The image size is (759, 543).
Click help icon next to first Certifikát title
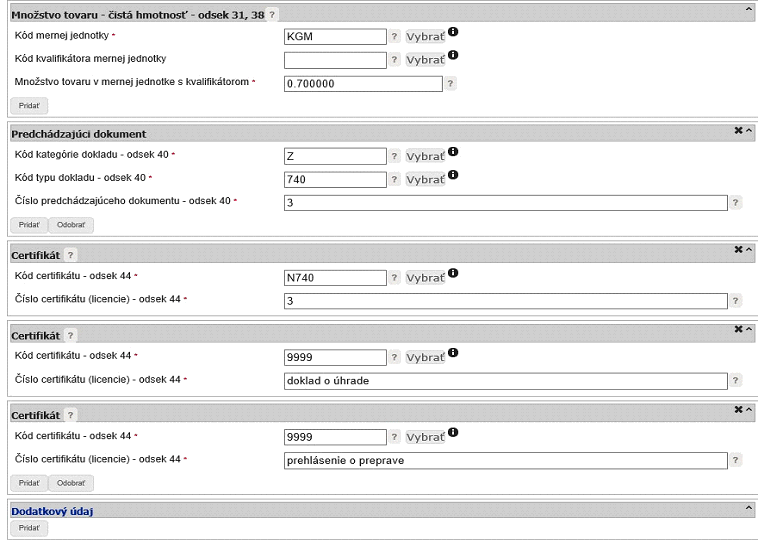coord(70,255)
